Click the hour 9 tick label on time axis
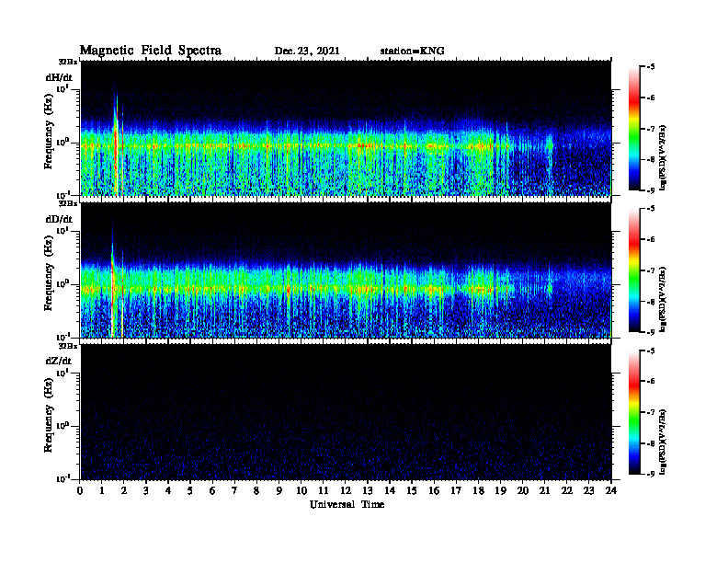The width and height of the screenshot is (728, 563). (x=279, y=490)
